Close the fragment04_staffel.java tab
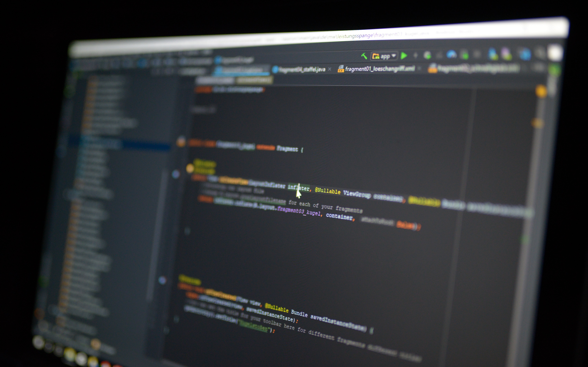 point(329,69)
